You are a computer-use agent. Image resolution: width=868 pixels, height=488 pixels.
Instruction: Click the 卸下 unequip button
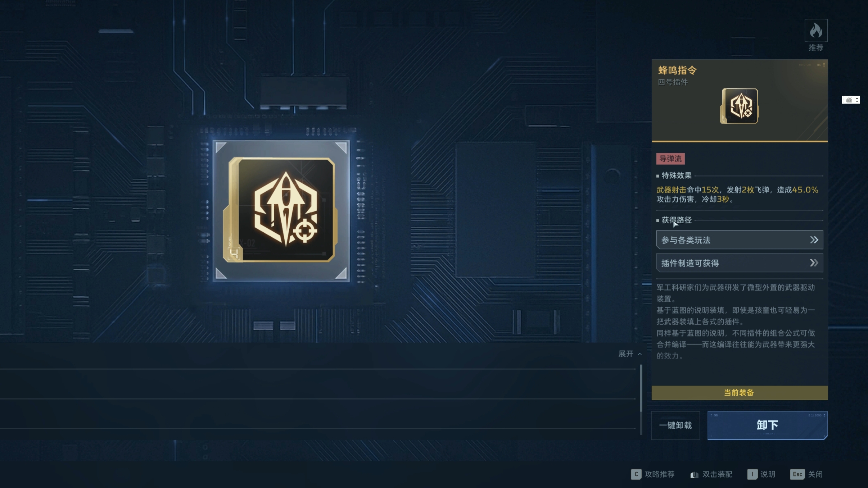pyautogui.click(x=767, y=425)
